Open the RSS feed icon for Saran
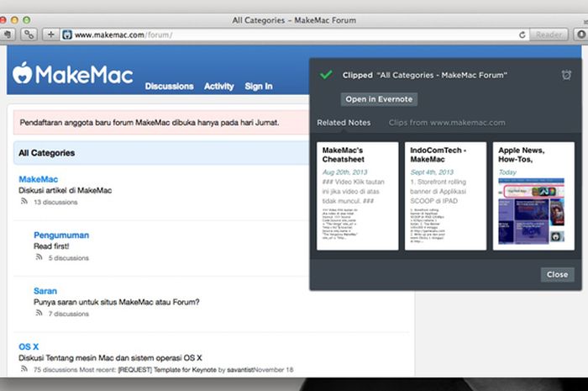 [x=39, y=314]
